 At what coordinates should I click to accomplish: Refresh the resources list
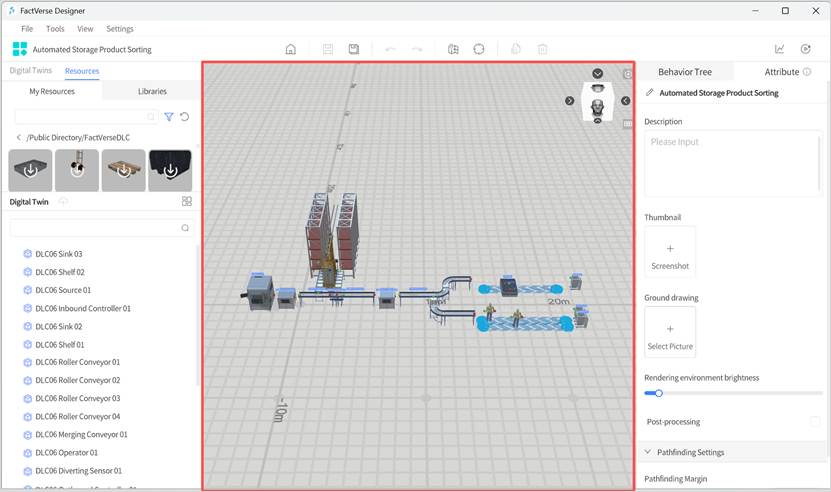[185, 117]
